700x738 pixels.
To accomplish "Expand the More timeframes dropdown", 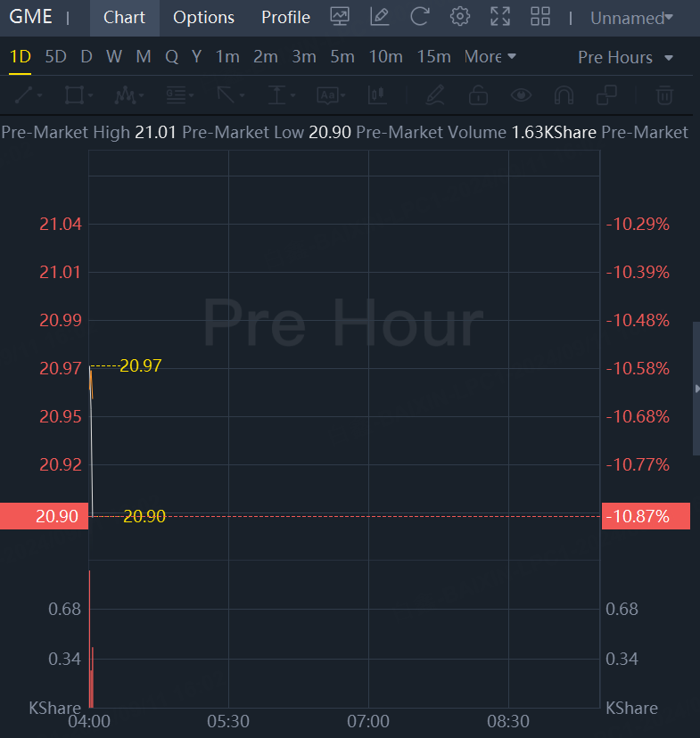I will (x=490, y=57).
